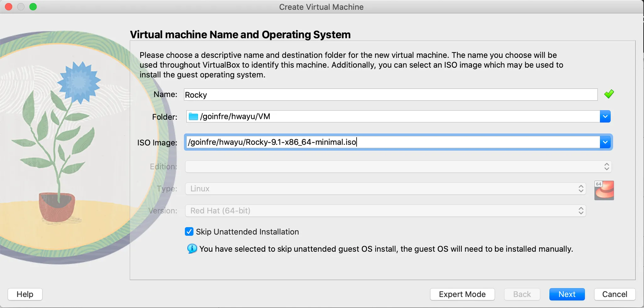The image size is (644, 308).
Task: Click into the Name field containing Rocky
Action: pos(390,95)
